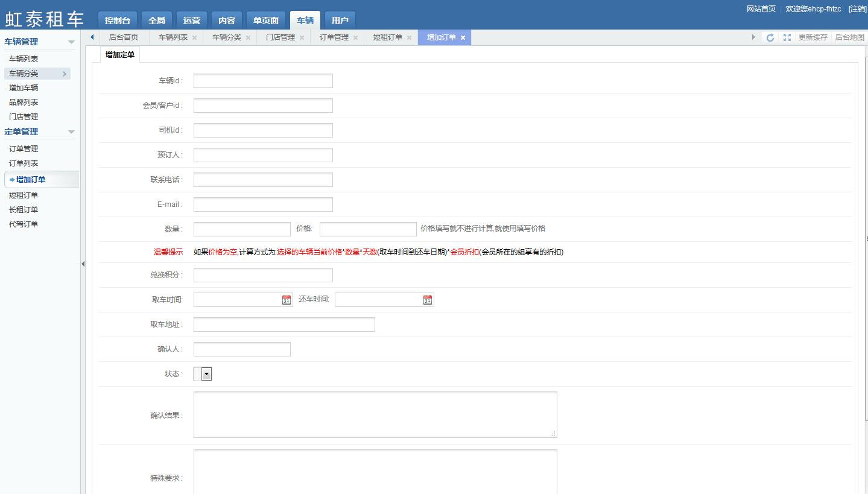868x494 pixels.
Task: Click the refresh icon in the tab bar
Action: coord(770,37)
